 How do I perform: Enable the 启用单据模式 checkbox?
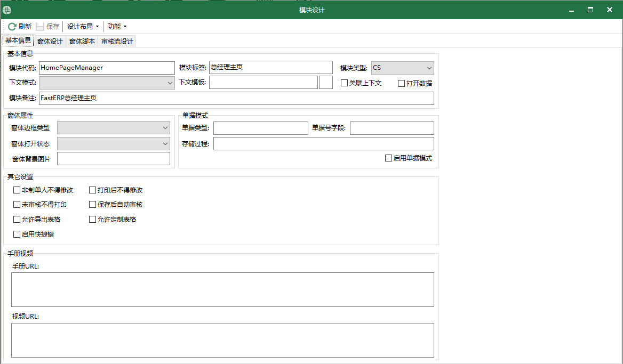coord(389,158)
